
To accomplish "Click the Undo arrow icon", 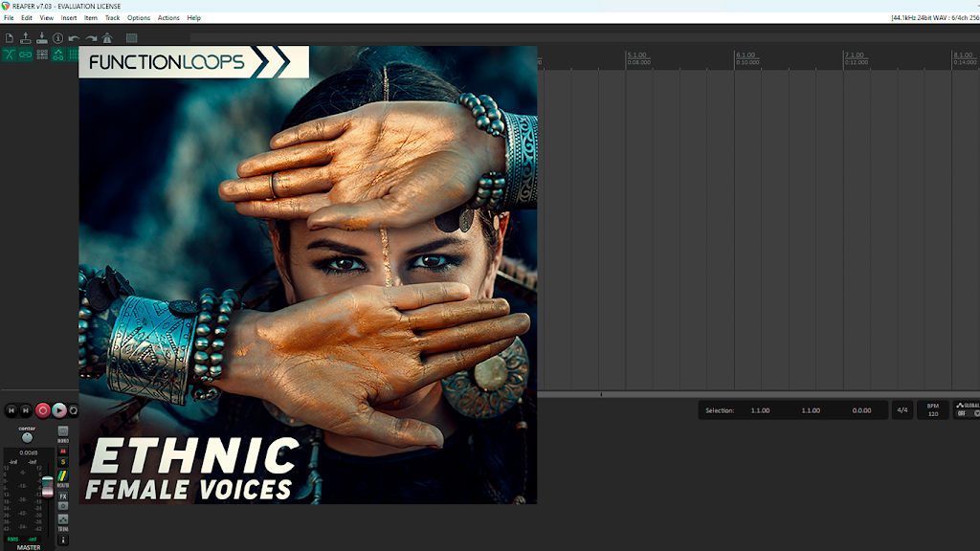I will (x=75, y=38).
